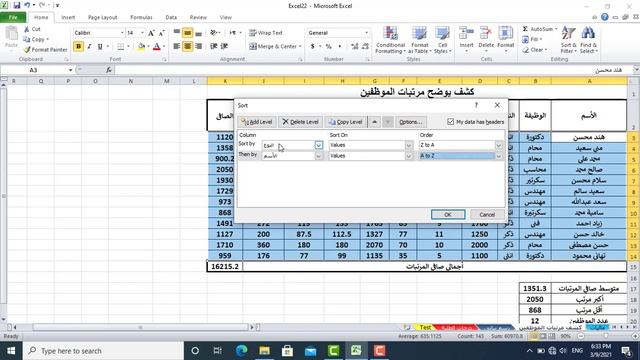Open Sort by column dropdown
640x360 pixels.
pos(319,145)
